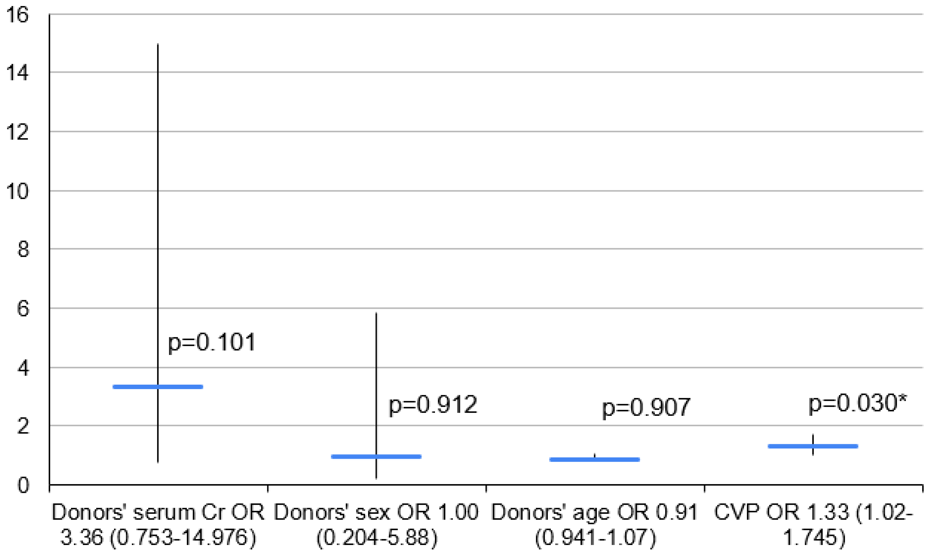932x560 pixels.
Task: Click the p=0.030* significance label
Action: (857, 403)
